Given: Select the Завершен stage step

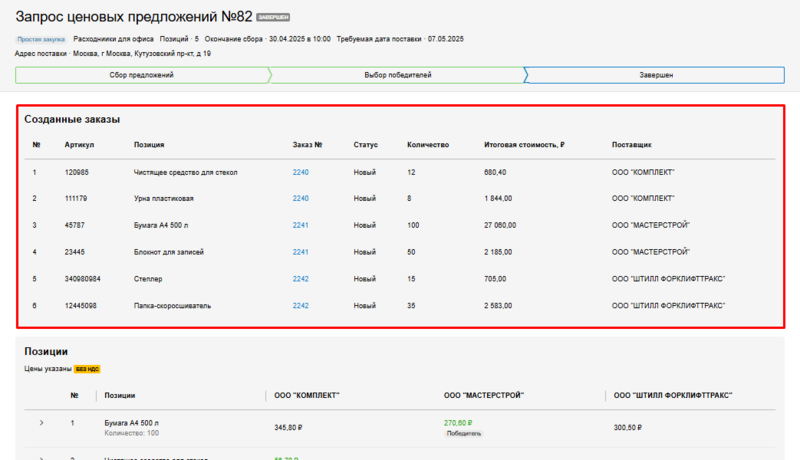Looking at the screenshot, I should 655,75.
